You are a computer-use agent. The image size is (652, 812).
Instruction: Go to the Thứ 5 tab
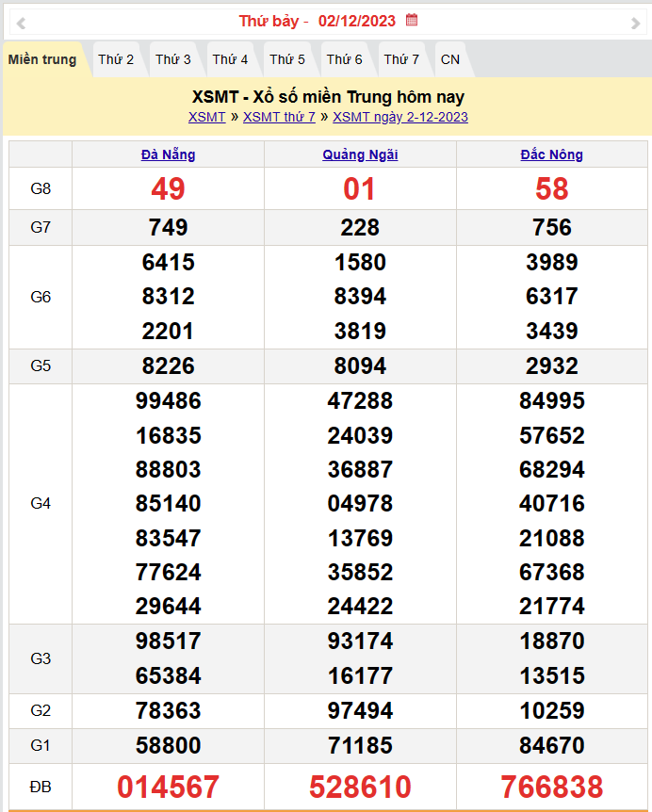pyautogui.click(x=287, y=59)
